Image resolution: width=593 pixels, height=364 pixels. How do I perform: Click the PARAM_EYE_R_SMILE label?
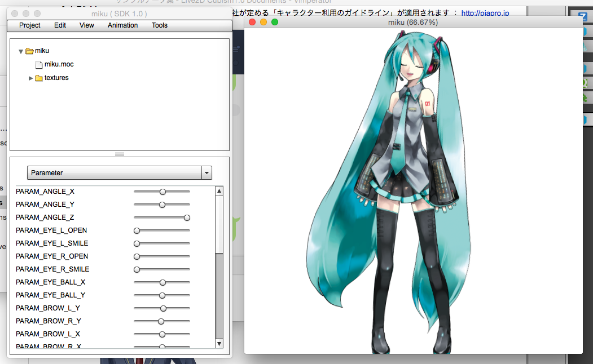[x=52, y=269]
